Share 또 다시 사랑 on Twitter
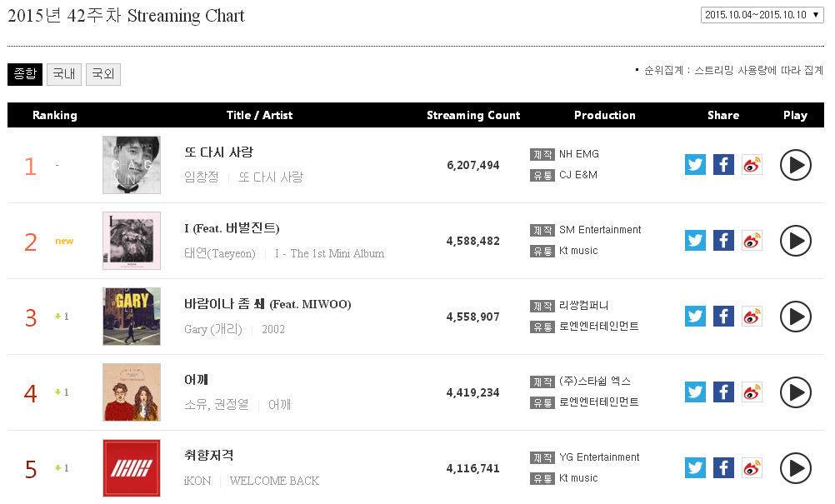 (x=695, y=165)
